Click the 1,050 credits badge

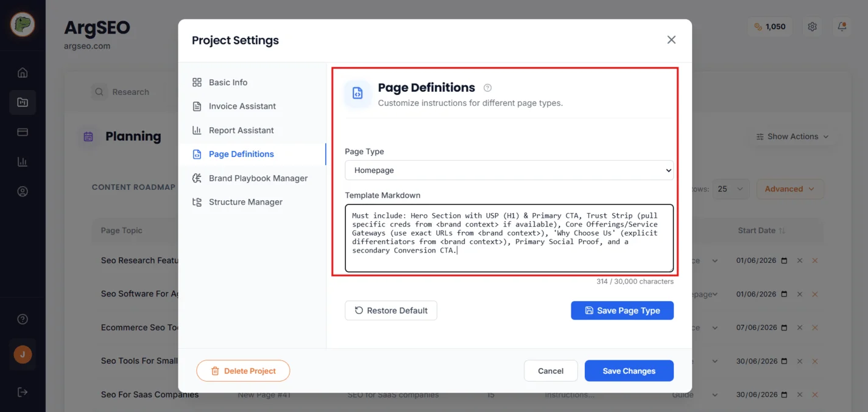(770, 27)
